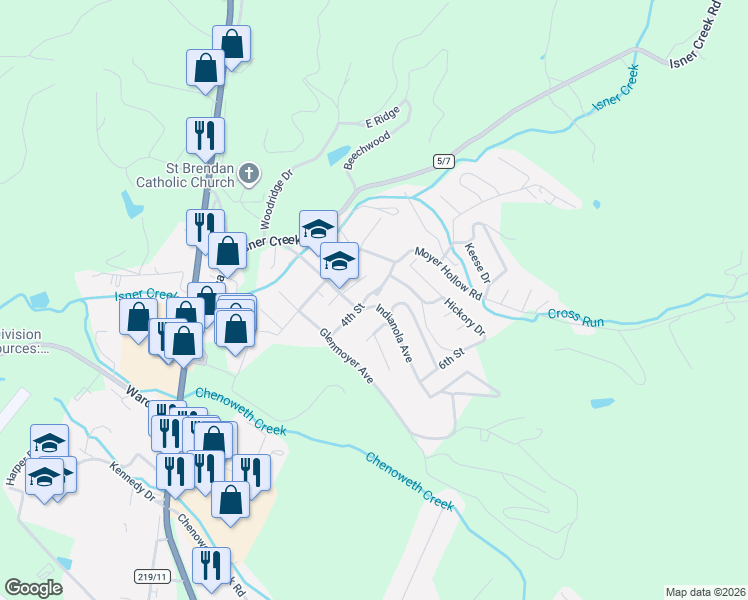
Task: Click the shopping bag marker below the northernmost one
Action: pyautogui.click(x=205, y=72)
